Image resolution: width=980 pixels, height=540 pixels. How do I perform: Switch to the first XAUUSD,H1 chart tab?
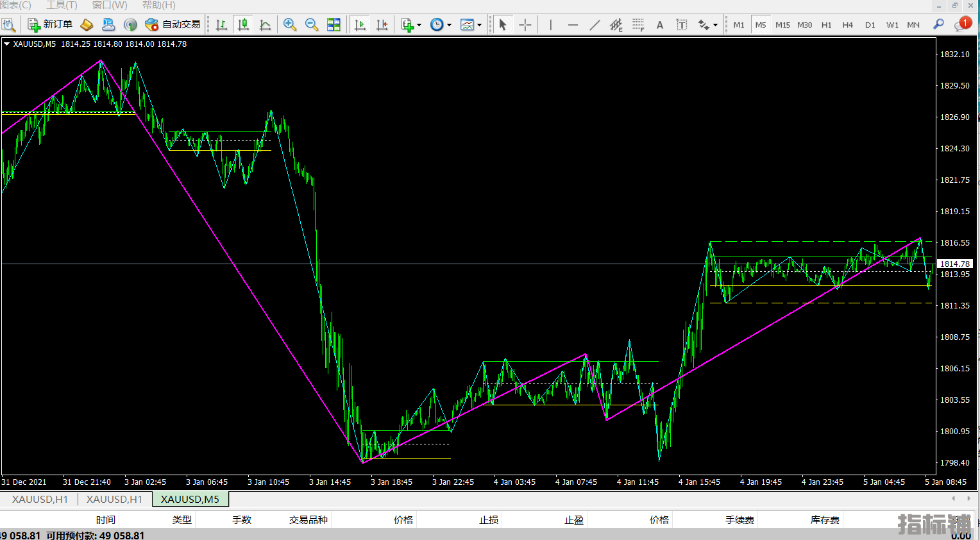tap(40, 499)
